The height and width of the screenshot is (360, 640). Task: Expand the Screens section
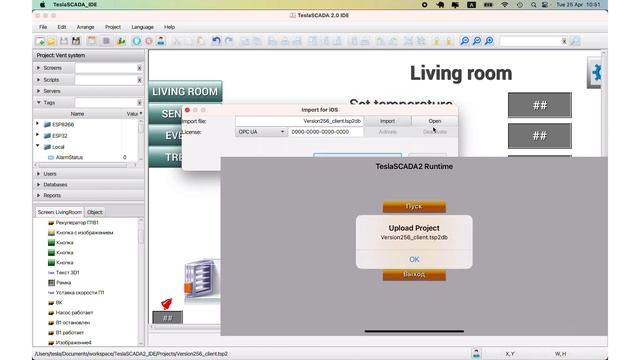pyautogui.click(x=39, y=68)
